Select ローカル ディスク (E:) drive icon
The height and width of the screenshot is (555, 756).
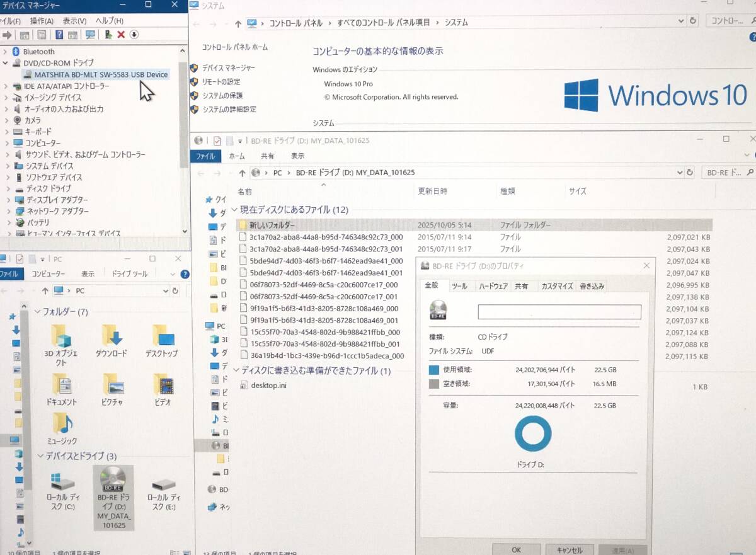click(x=164, y=492)
